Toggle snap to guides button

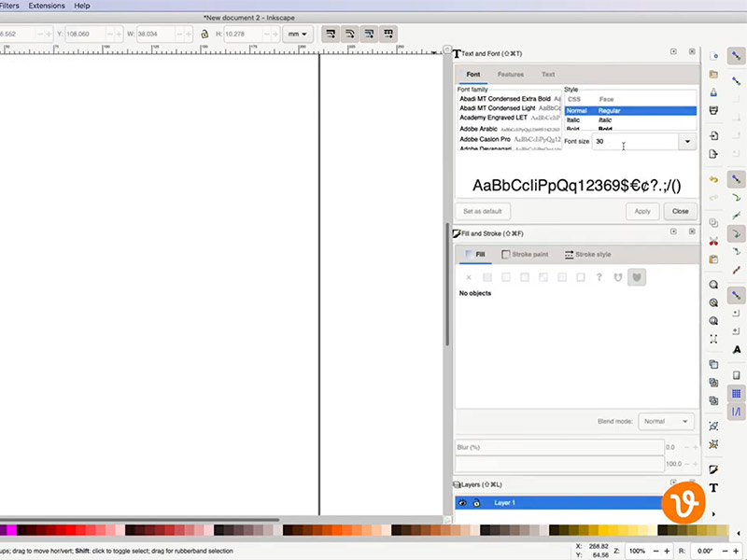(x=737, y=412)
